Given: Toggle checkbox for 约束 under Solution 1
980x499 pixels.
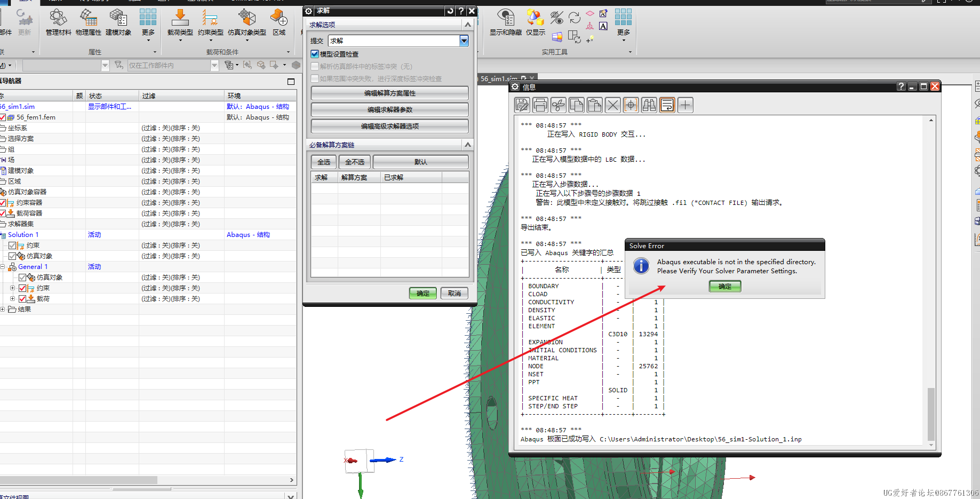Looking at the screenshot, I should (x=12, y=245).
